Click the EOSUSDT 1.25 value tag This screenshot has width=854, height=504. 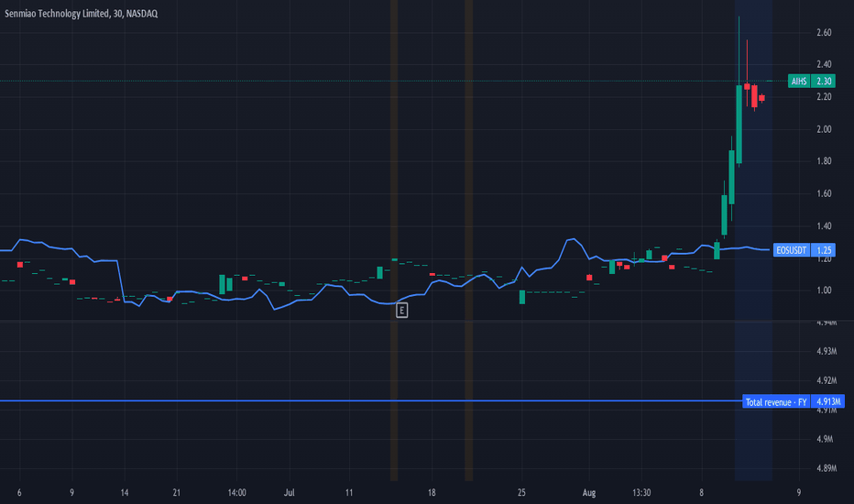point(823,250)
